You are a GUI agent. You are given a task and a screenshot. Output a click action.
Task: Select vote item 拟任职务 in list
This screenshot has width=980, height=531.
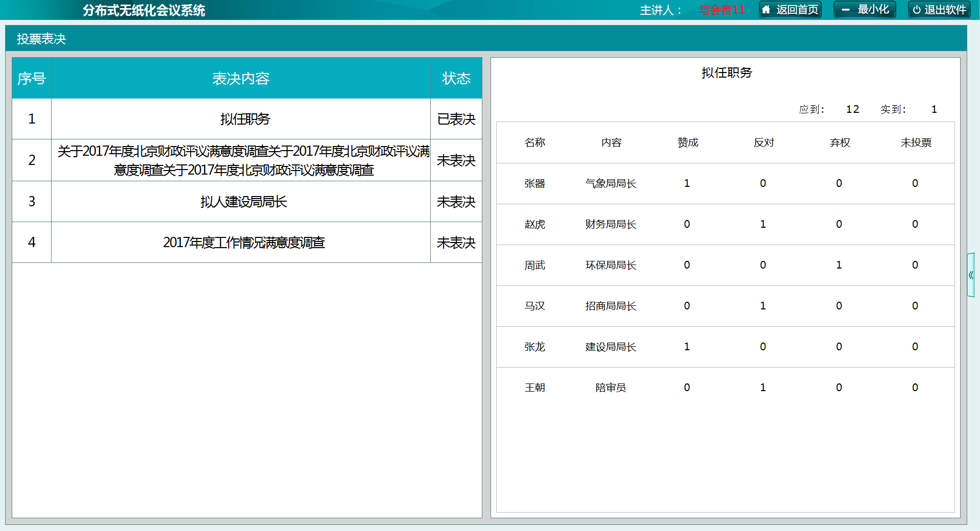244,119
